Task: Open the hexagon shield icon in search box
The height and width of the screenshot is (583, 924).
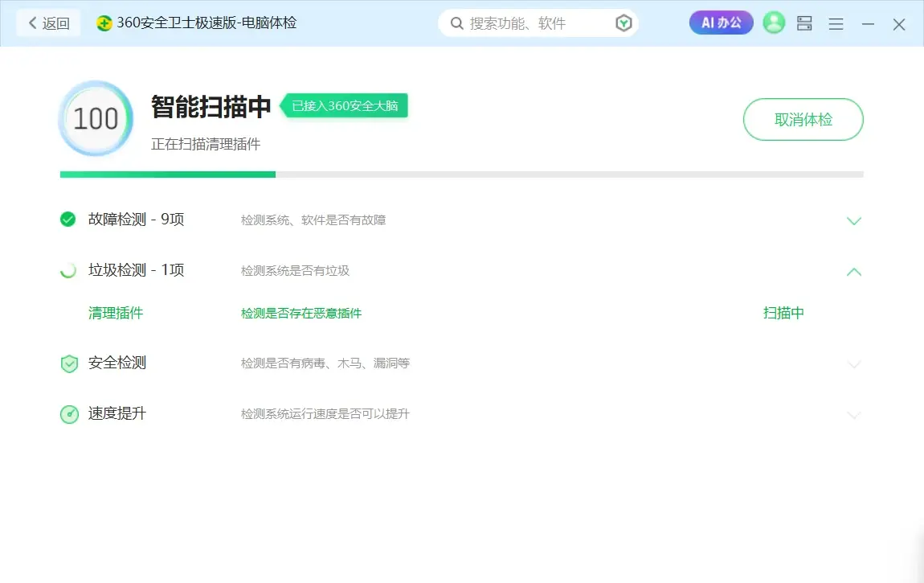Action: 623,23
